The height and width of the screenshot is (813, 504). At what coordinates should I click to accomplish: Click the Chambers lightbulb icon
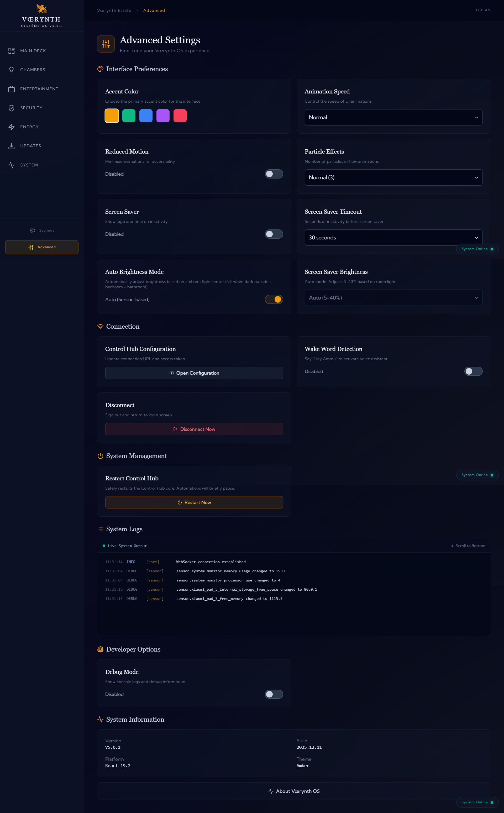click(11, 70)
